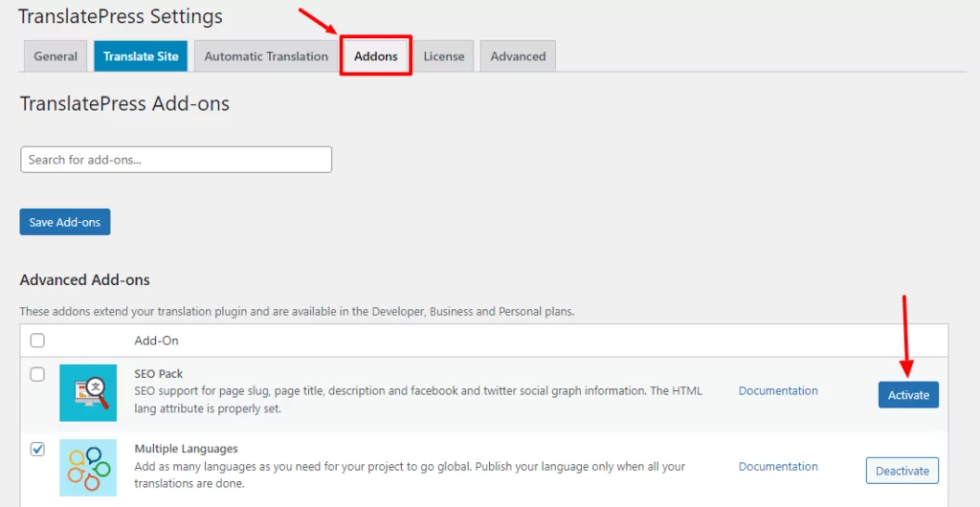
Task: Click the Multiple Languages title text
Action: 187,449
